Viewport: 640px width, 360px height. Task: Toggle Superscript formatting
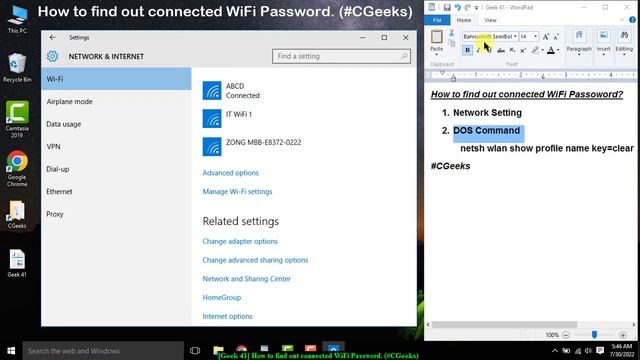[523, 50]
